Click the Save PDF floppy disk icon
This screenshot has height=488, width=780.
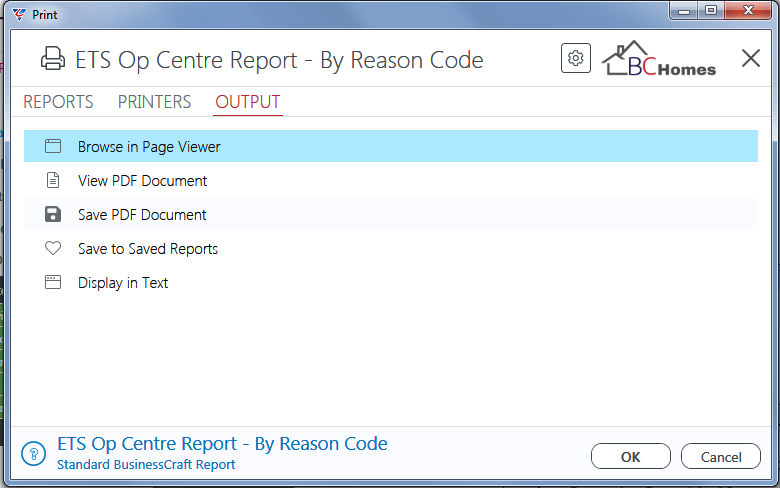click(x=53, y=214)
